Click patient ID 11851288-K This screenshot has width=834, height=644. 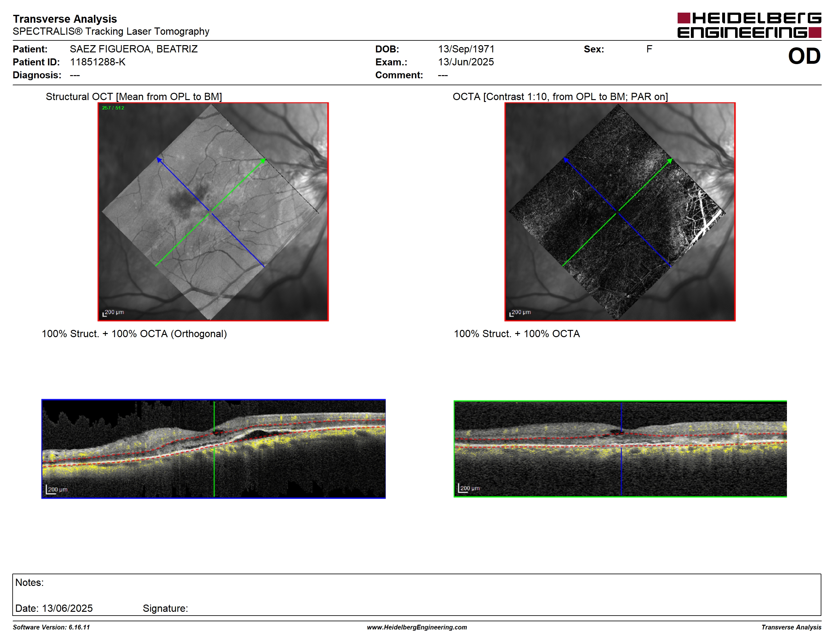click(98, 62)
